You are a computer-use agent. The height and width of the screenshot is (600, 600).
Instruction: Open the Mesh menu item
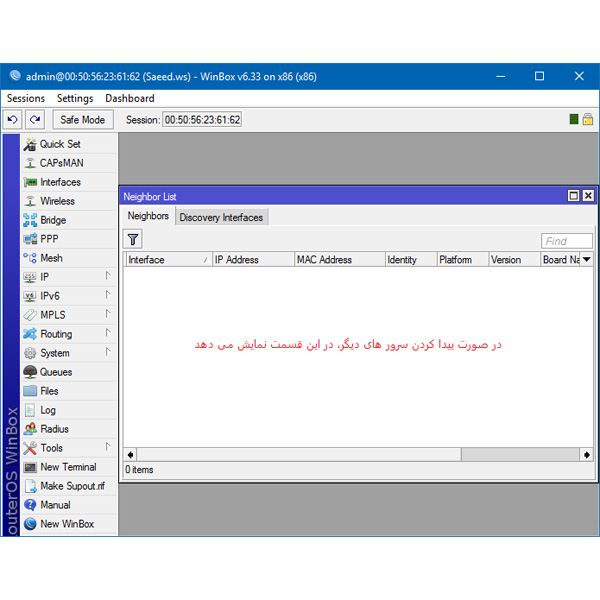click(x=69, y=258)
